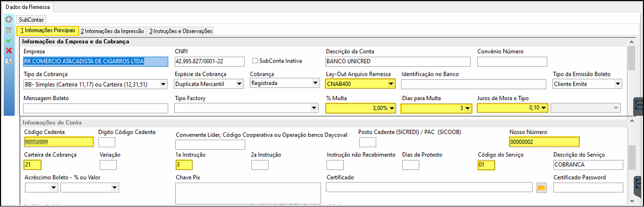Switch to Informações da Impressão tab
Image resolution: width=644 pixels, height=207 pixels.
pos(112,31)
